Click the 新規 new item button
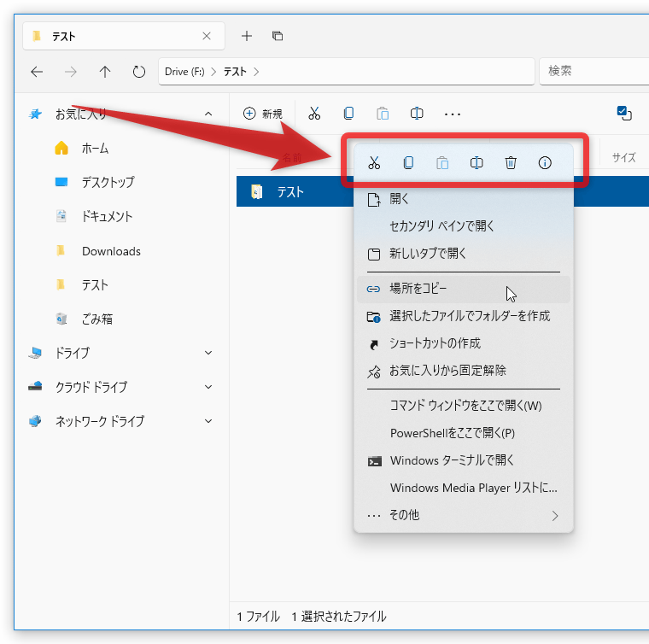 coord(263,114)
